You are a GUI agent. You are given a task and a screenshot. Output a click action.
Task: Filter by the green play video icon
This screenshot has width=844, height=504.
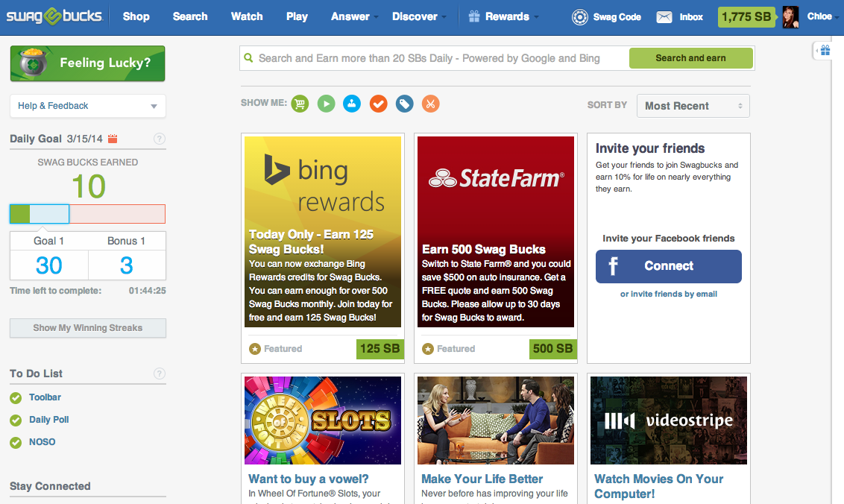click(326, 104)
